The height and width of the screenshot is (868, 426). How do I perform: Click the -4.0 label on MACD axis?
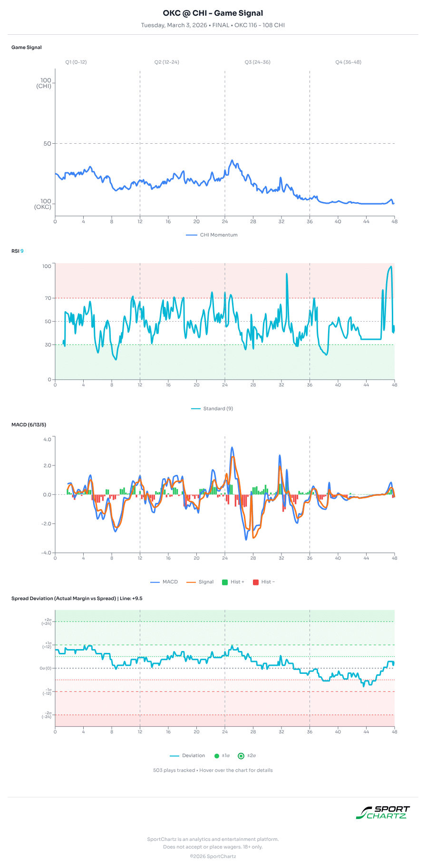[x=46, y=552]
